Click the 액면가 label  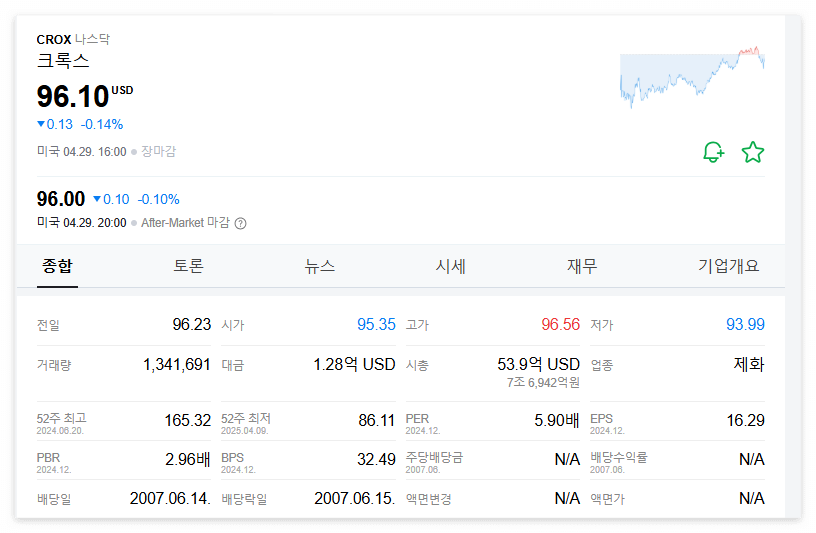click(x=607, y=499)
